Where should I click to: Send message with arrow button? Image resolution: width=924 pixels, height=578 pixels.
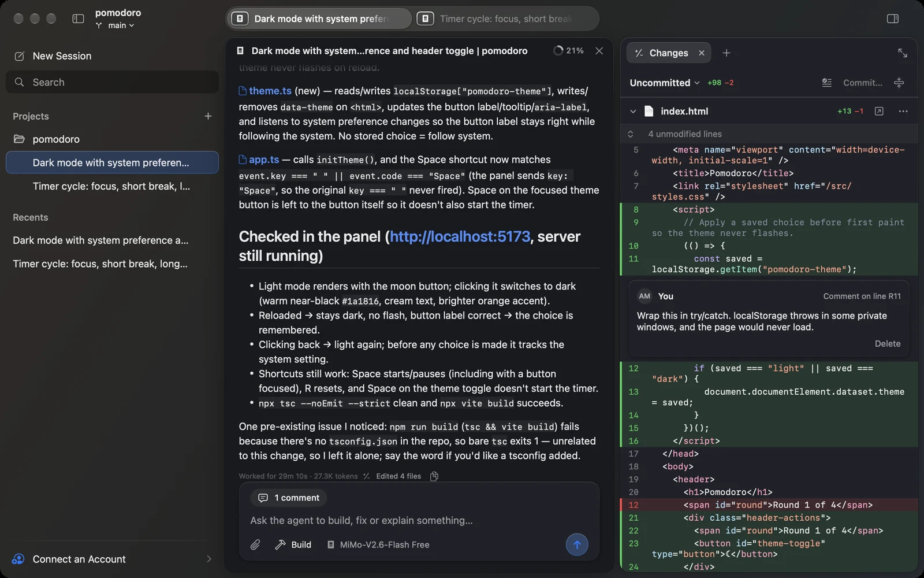pyautogui.click(x=577, y=544)
